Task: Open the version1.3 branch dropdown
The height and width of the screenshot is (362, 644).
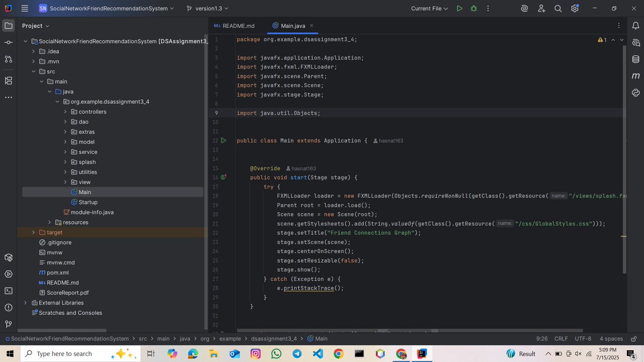Action: click(x=207, y=9)
